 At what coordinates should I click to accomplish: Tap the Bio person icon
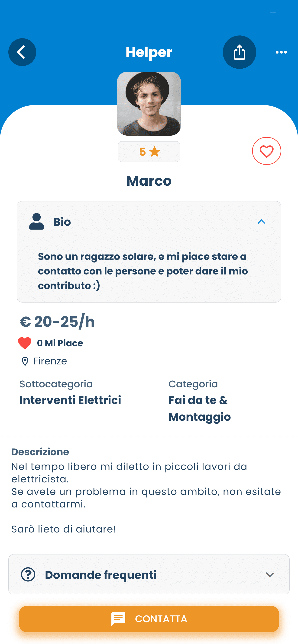[36, 221]
